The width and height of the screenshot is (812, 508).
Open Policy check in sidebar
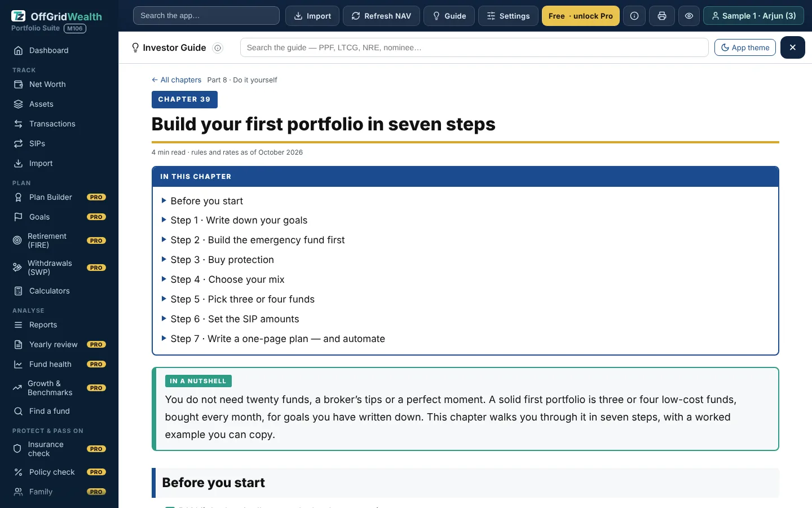(59, 472)
